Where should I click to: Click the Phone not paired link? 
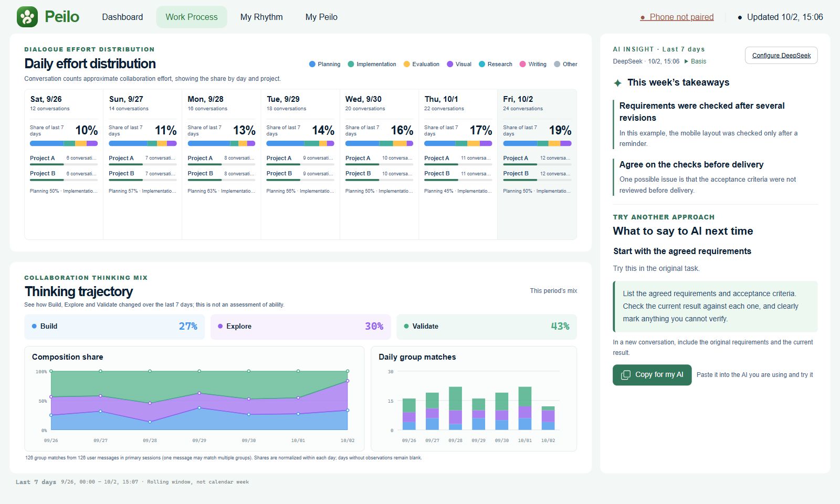677,17
